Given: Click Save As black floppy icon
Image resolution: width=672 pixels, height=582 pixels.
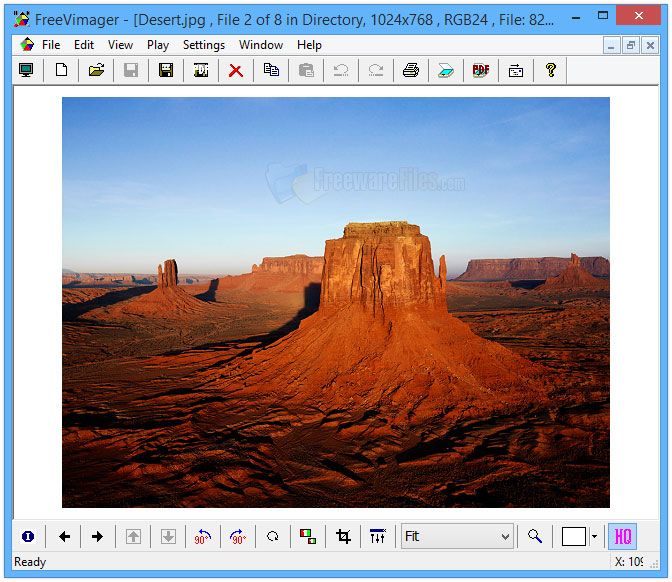Looking at the screenshot, I should (166, 70).
